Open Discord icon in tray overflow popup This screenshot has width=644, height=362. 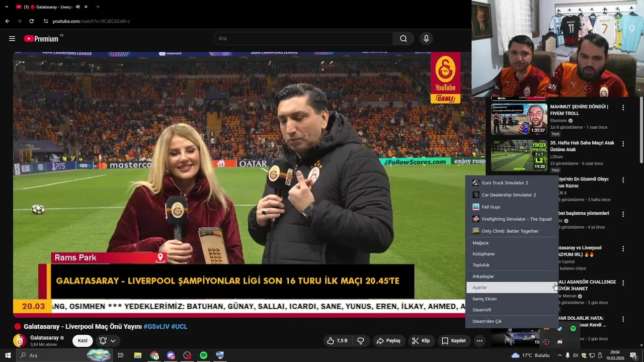coord(559,342)
